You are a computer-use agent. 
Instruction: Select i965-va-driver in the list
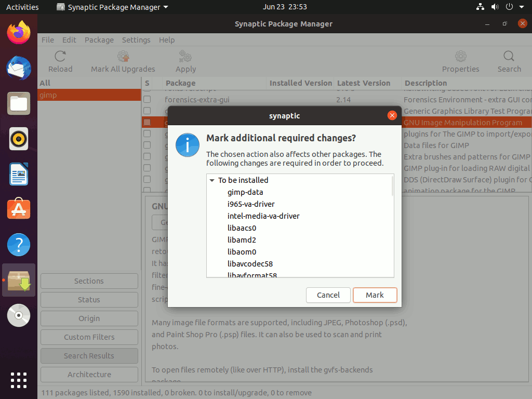[x=251, y=204]
